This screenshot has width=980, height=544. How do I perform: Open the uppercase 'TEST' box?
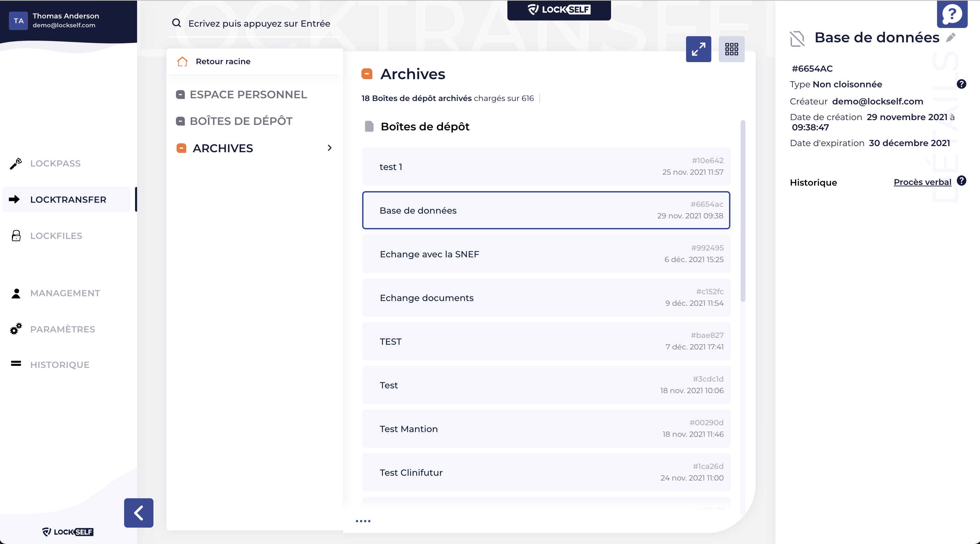[546, 341]
